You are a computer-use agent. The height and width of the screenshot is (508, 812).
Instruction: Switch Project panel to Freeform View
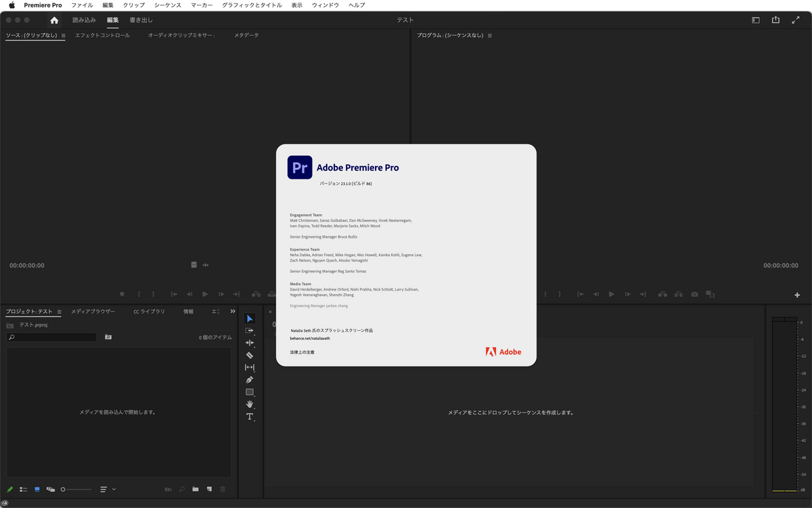51,489
